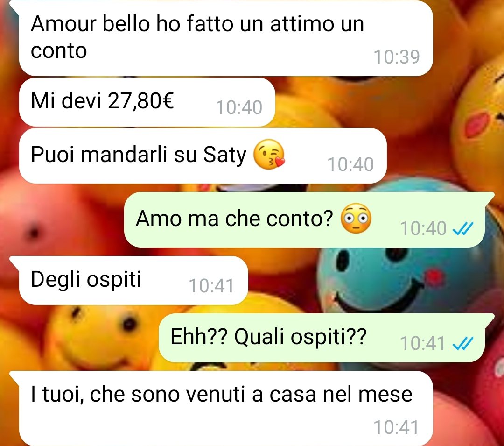504x446 pixels.
Task: Select the 'Degli ospiti' message bubble
Action: coord(133,280)
